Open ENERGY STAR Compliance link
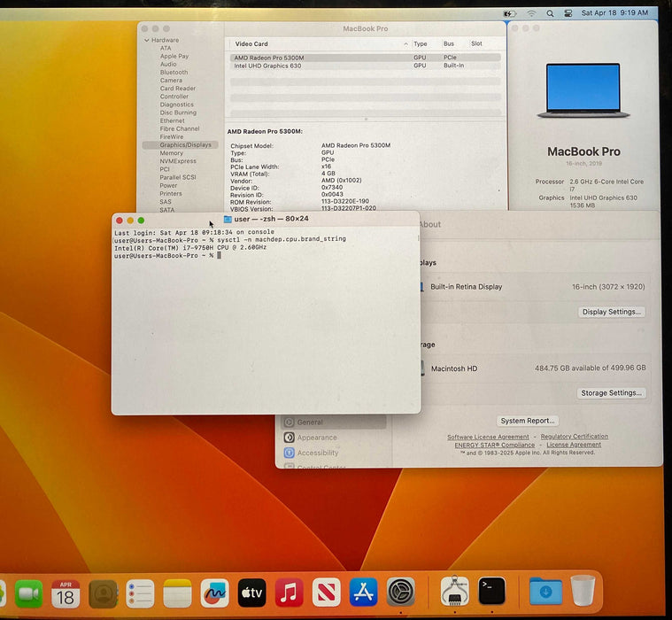Screen dimensions: 672x620 [x=495, y=445]
